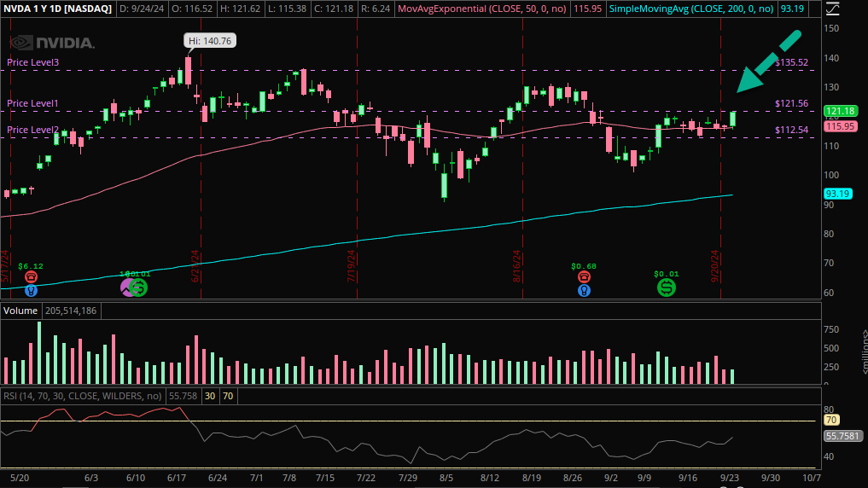The height and width of the screenshot is (488, 868).
Task: Click the R: 6.24 range value
Action: [x=375, y=9]
